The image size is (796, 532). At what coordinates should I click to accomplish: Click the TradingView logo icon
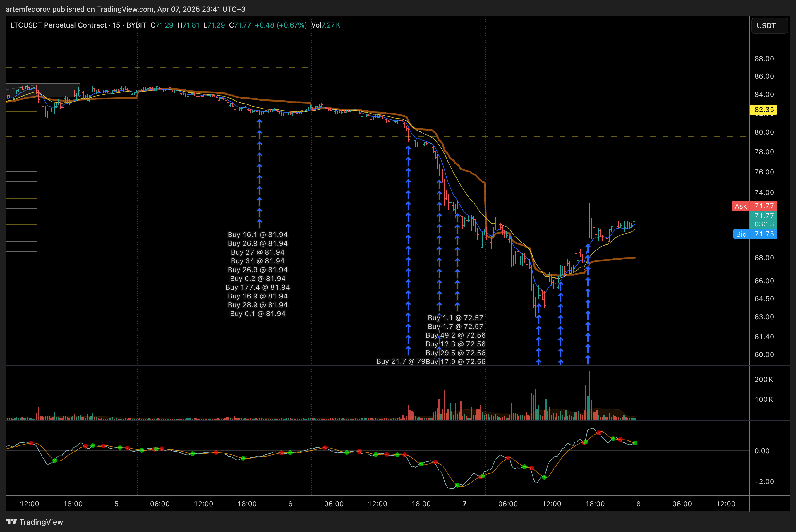point(11,521)
